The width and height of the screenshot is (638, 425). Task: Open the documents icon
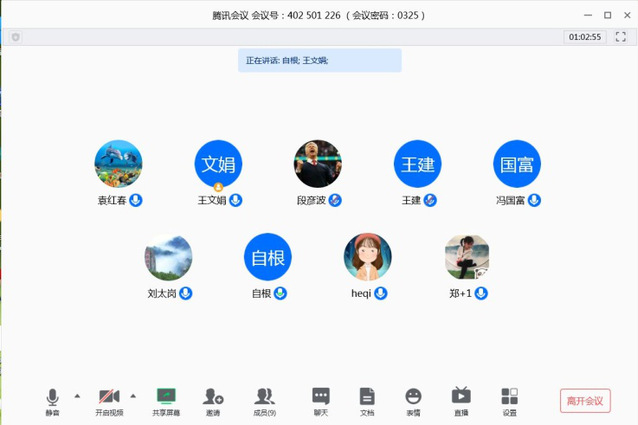point(367,398)
